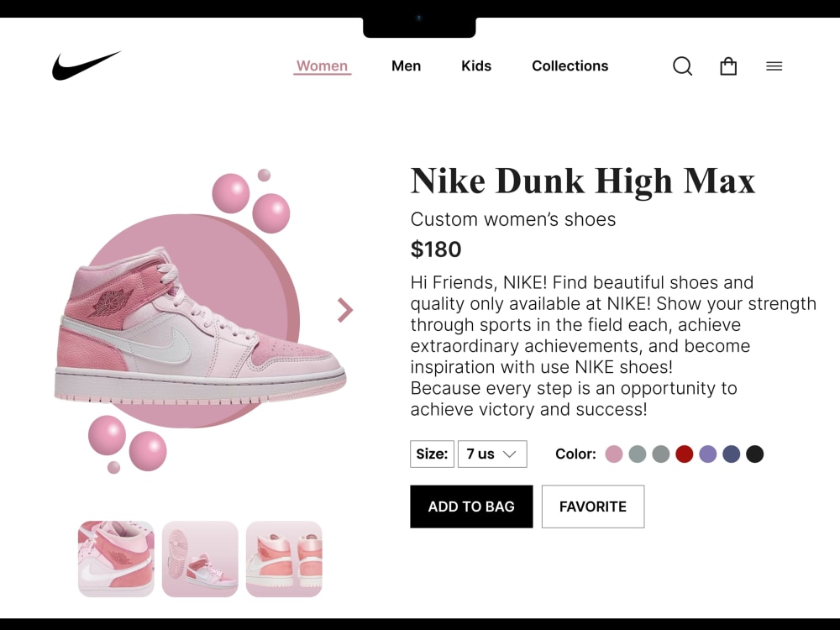Choose the red color swatch

pos(684,454)
